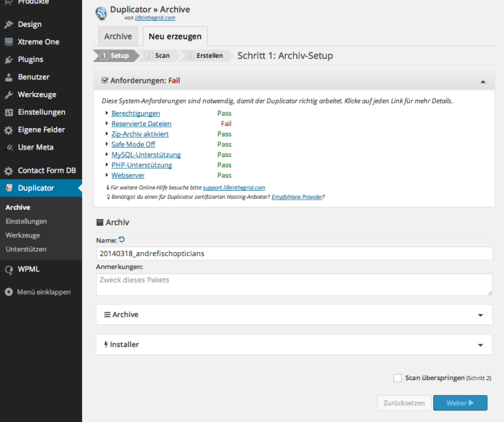The width and height of the screenshot is (504, 422).
Task: Click the WPML icon in sidebar
Action: click(x=9, y=269)
